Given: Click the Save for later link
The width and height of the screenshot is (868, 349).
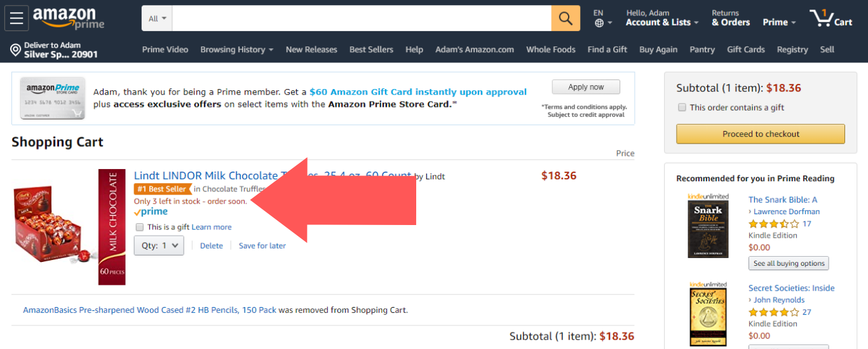Looking at the screenshot, I should 262,246.
